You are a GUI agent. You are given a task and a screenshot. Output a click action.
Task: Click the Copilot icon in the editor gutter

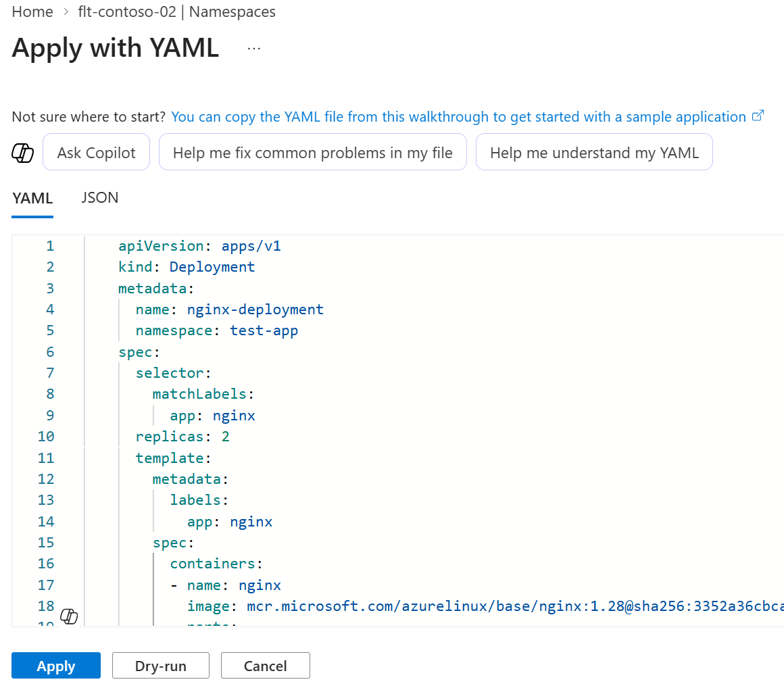tap(69, 616)
